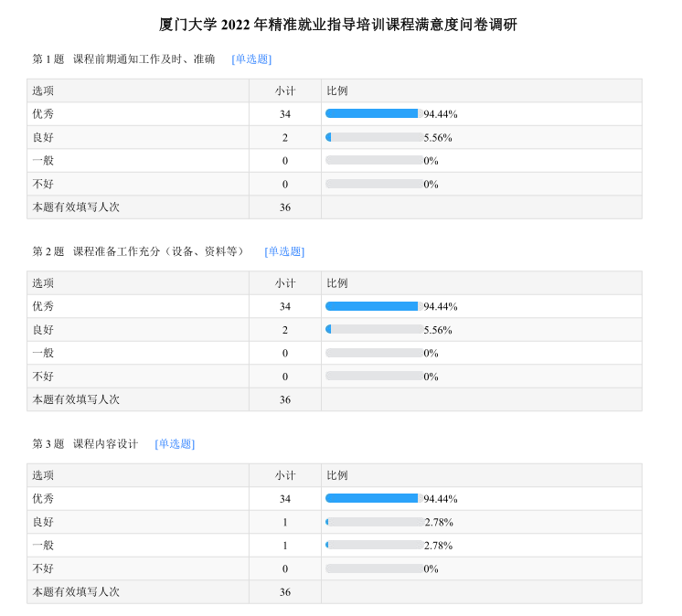Click question 1's 良好 5.56% progress bar
This screenshot has height=616, width=682.
tap(373, 137)
